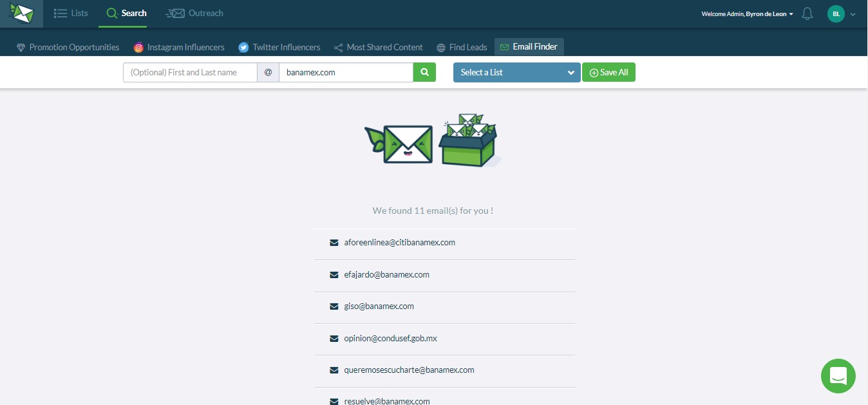Open notifications bell

coord(807,14)
